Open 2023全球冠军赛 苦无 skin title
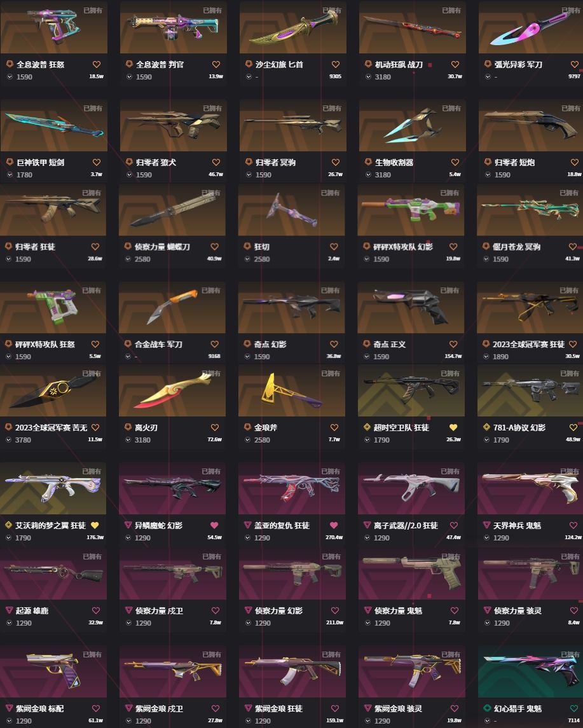 tap(51, 428)
